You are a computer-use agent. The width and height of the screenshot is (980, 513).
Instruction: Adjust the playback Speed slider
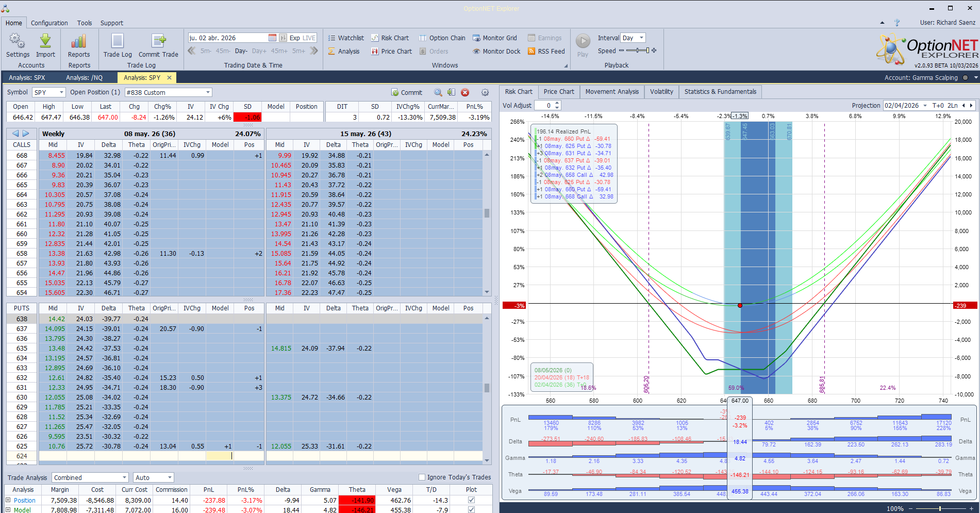(x=638, y=51)
